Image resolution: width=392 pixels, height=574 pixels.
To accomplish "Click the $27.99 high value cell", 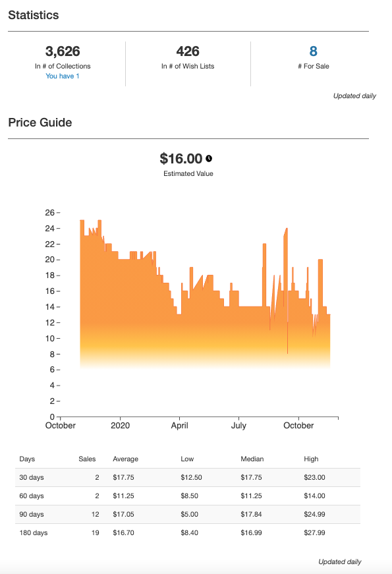I will pos(314,532).
